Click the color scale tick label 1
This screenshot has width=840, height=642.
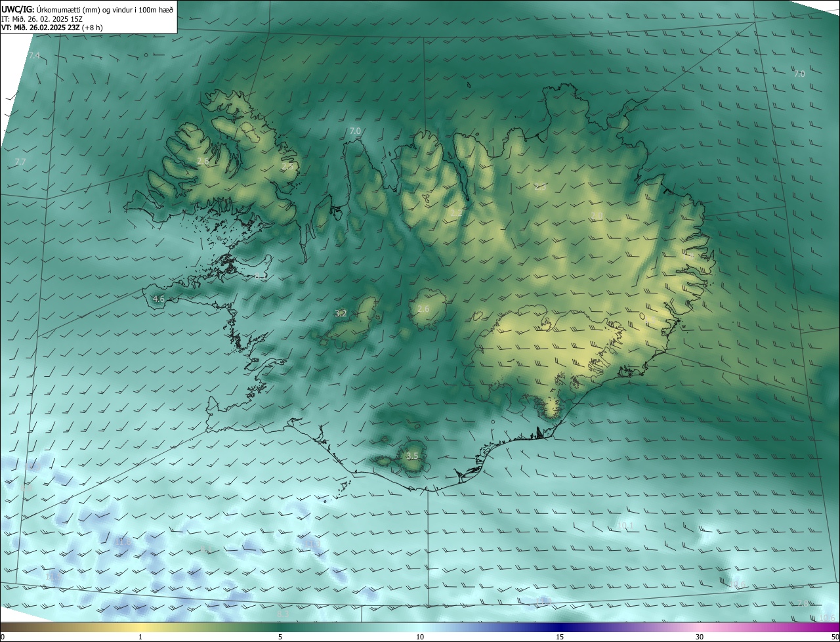click(x=140, y=637)
